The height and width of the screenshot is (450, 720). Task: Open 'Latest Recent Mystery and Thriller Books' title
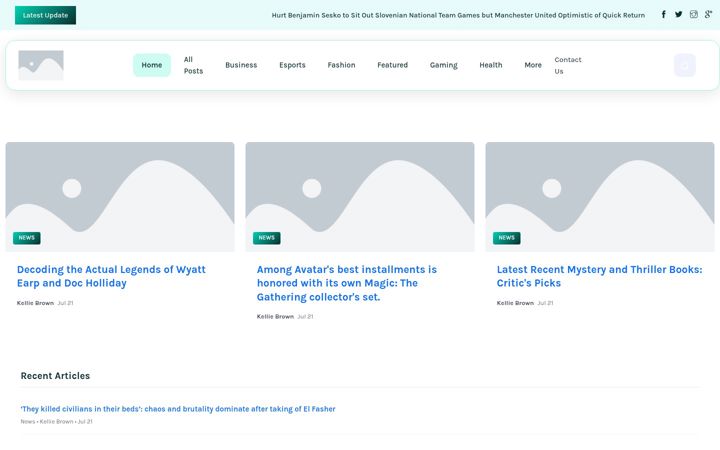coord(599,276)
